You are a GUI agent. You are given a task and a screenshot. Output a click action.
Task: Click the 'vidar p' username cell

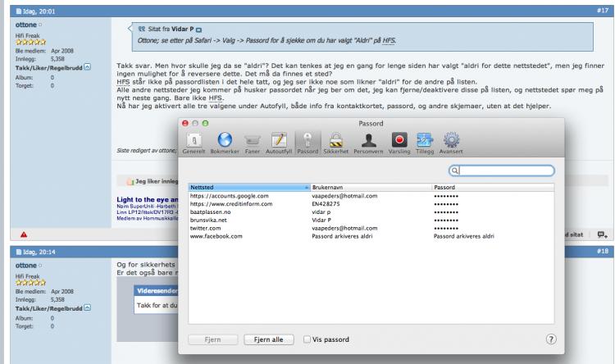321,212
